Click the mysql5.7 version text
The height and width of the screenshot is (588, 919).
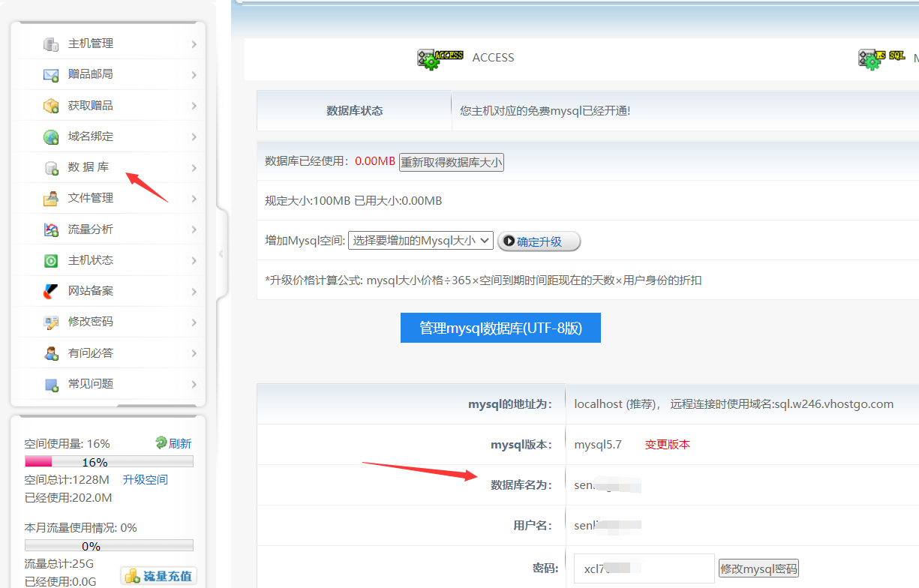point(598,444)
